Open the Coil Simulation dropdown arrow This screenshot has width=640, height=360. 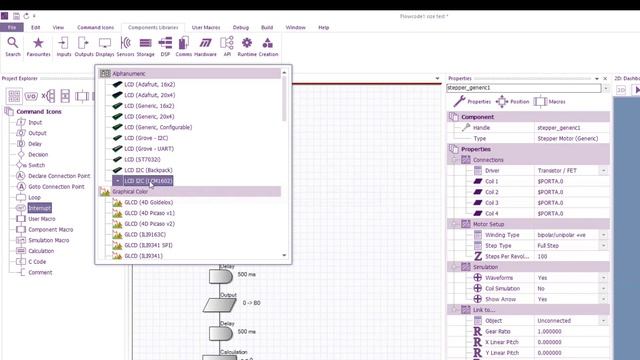(x=603, y=288)
